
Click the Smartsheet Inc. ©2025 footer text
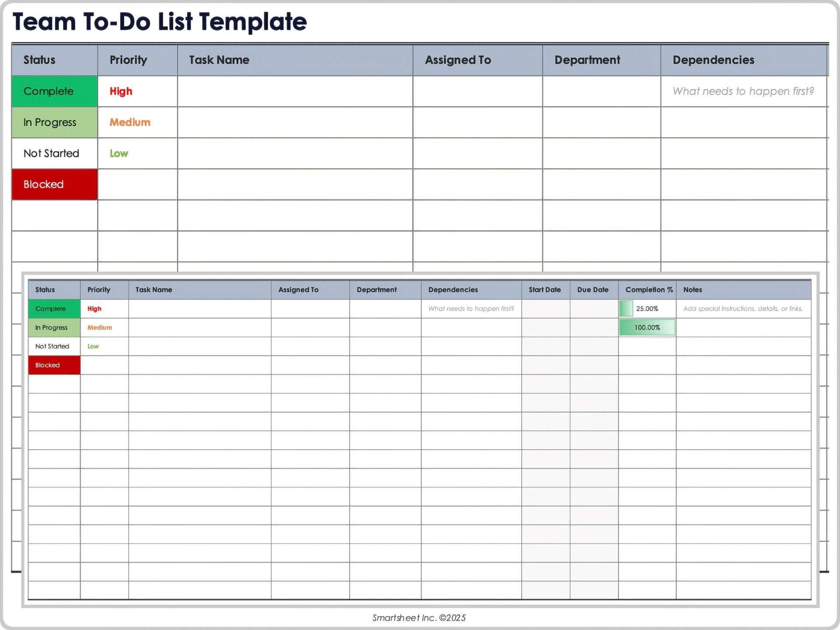pyautogui.click(x=419, y=618)
